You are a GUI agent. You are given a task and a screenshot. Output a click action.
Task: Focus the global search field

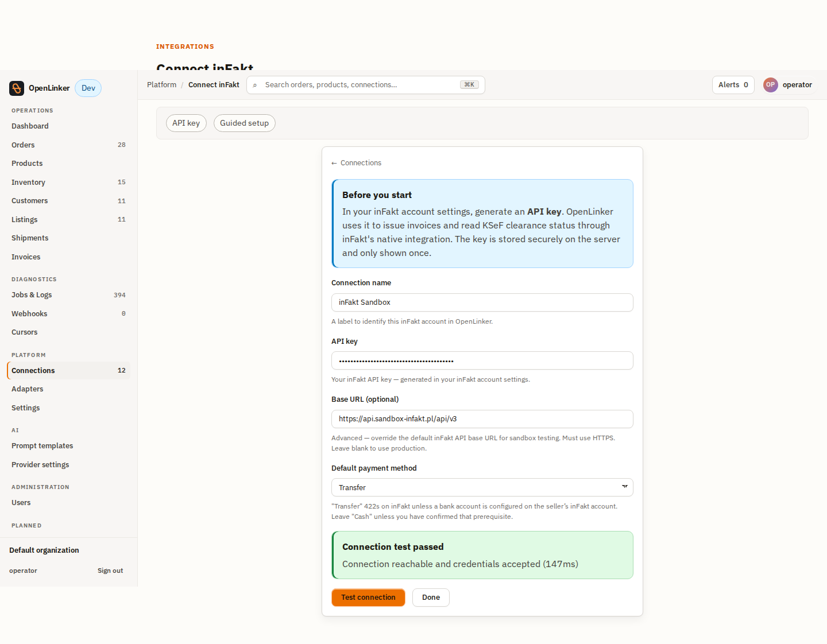tap(365, 85)
